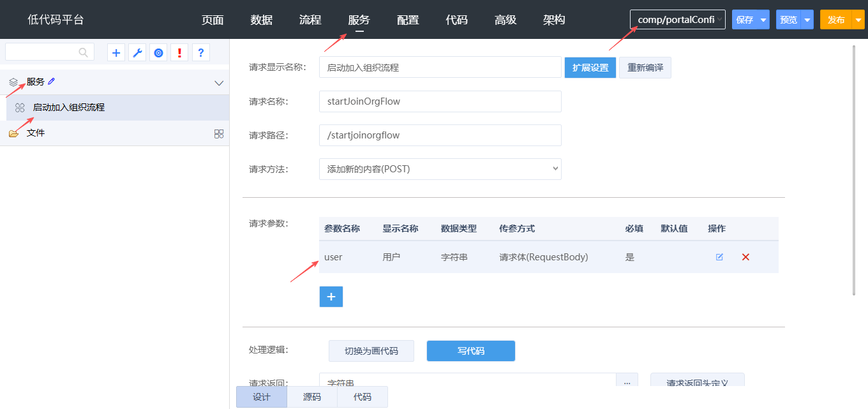The height and width of the screenshot is (409, 868).
Task: Click the red exclamation mark icon
Action: click(179, 53)
